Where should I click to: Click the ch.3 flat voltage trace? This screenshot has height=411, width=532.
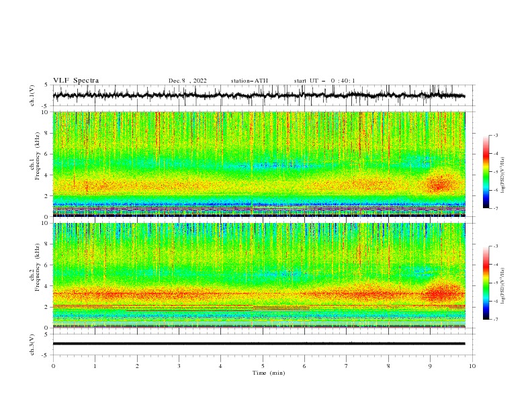click(259, 344)
